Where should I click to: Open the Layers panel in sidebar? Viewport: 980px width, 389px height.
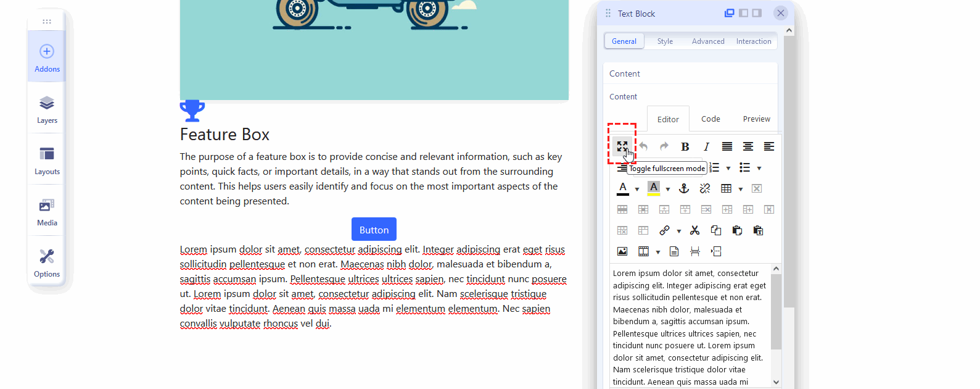(47, 109)
